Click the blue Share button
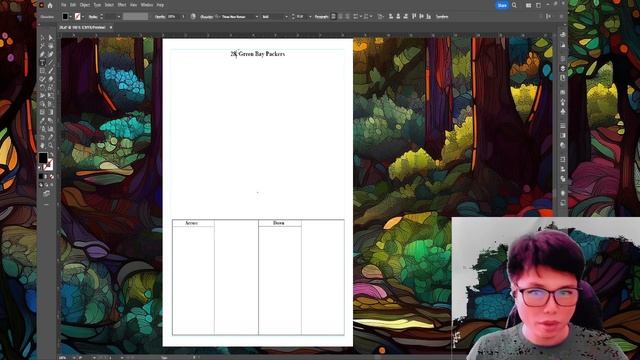Viewport: 640px width, 360px height. coord(502,5)
